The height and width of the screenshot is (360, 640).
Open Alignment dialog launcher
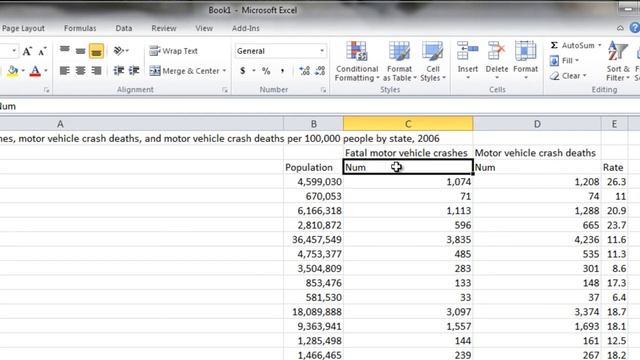pos(225,90)
